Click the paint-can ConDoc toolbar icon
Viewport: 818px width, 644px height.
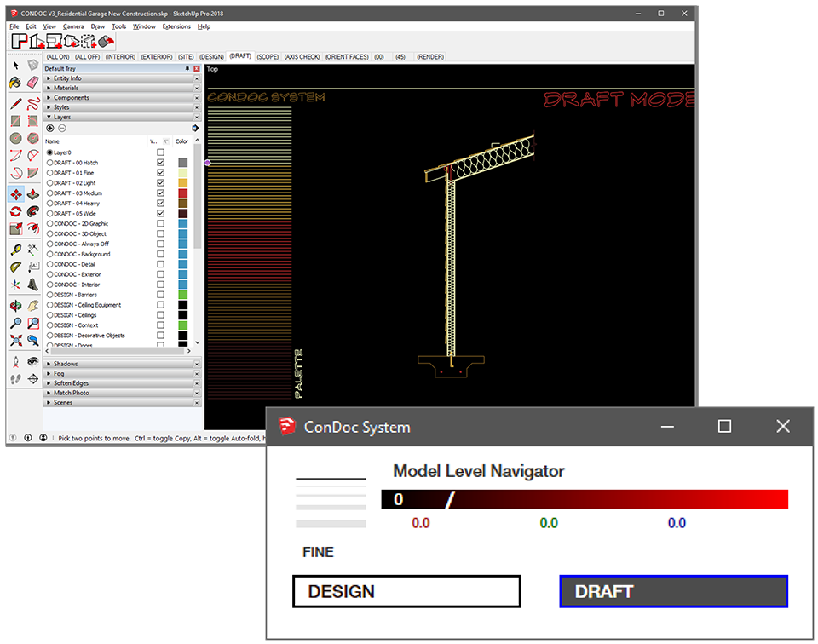click(106, 41)
